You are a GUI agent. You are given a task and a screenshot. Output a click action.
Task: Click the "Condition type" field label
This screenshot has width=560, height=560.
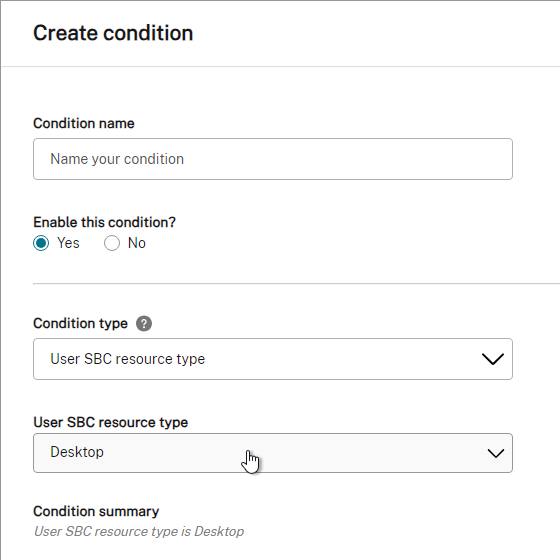tap(80, 324)
